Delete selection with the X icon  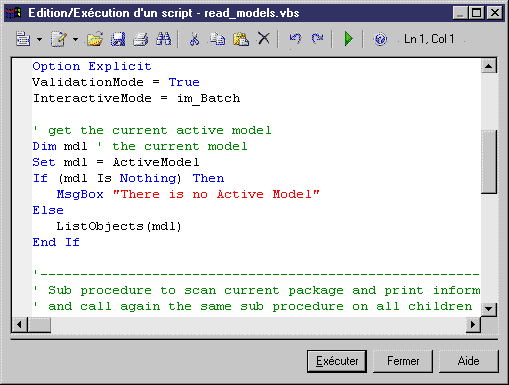coord(264,39)
